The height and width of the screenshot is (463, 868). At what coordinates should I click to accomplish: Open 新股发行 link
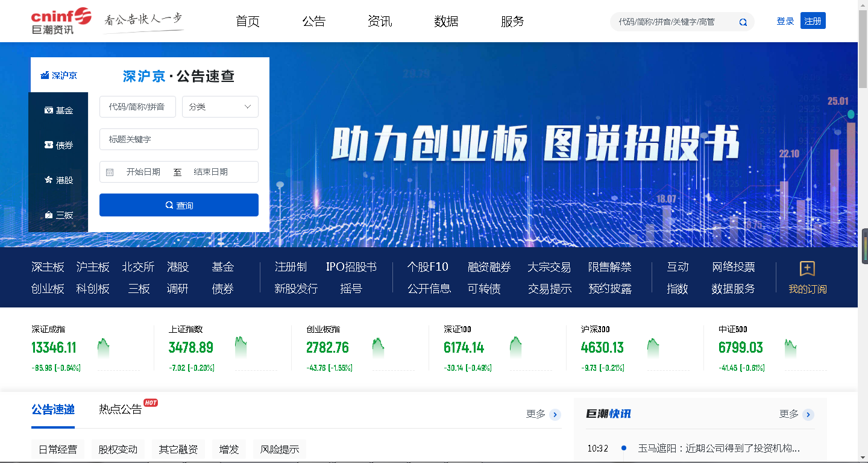296,289
